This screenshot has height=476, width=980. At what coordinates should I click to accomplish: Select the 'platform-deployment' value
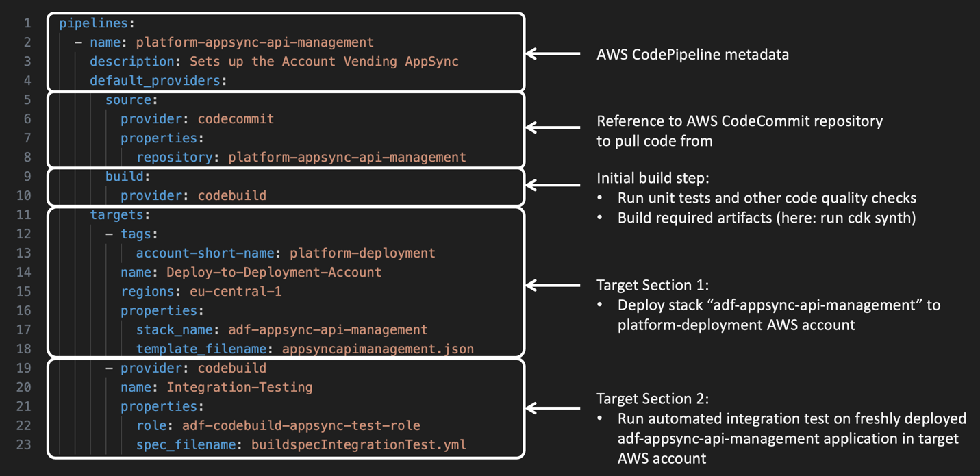point(362,253)
